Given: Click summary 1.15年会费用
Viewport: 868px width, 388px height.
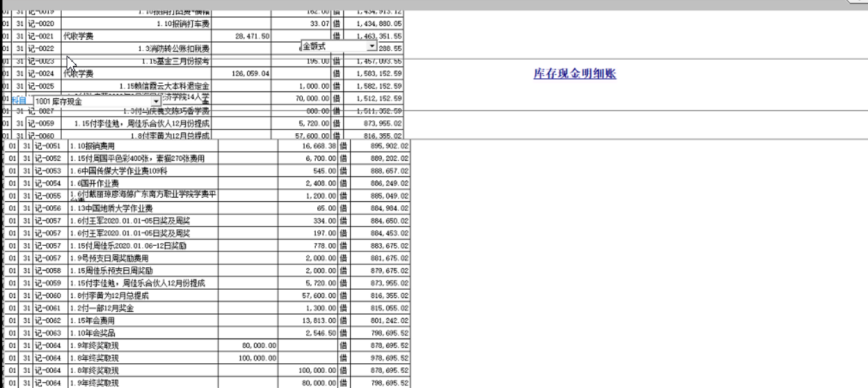Looking at the screenshot, I should pos(92,320).
